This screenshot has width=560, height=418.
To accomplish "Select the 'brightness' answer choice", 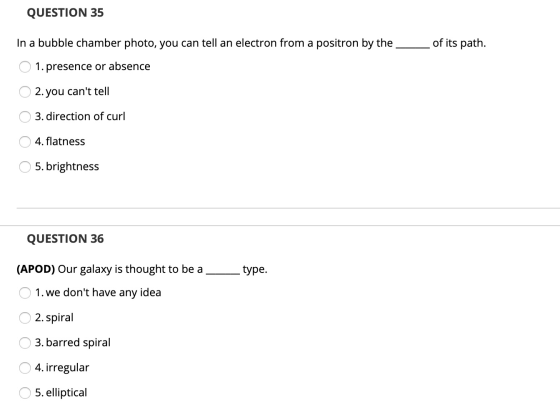I will (25, 167).
